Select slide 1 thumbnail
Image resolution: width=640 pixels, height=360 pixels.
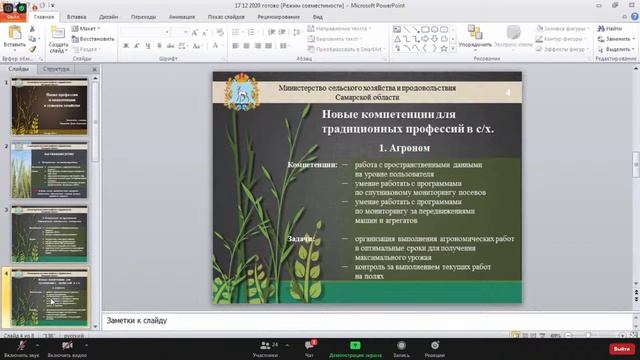click(49, 107)
